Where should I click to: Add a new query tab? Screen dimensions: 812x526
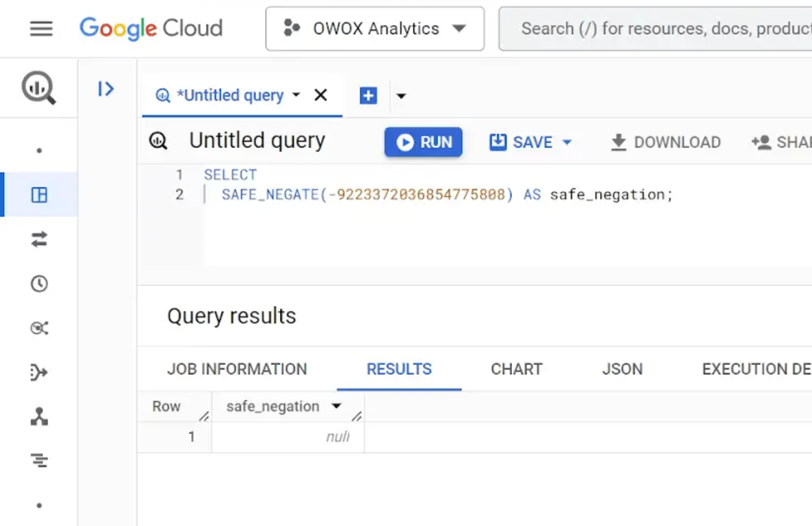click(x=368, y=95)
